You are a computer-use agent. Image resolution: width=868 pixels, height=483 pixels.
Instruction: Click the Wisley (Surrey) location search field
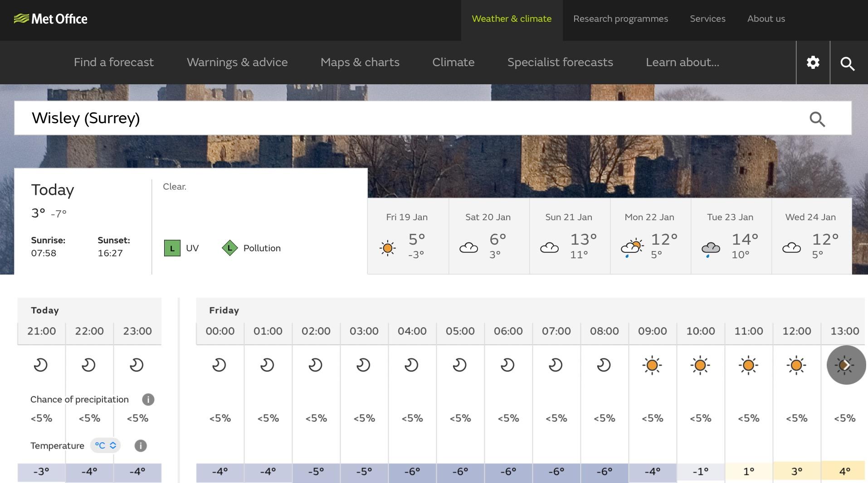coord(408,118)
